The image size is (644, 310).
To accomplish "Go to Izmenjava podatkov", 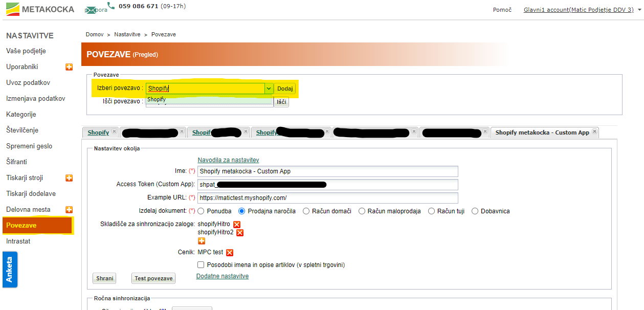I will click(x=36, y=99).
